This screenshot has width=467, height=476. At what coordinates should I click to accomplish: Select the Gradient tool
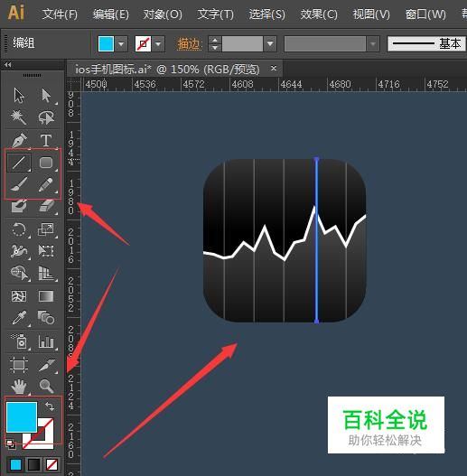point(46,296)
